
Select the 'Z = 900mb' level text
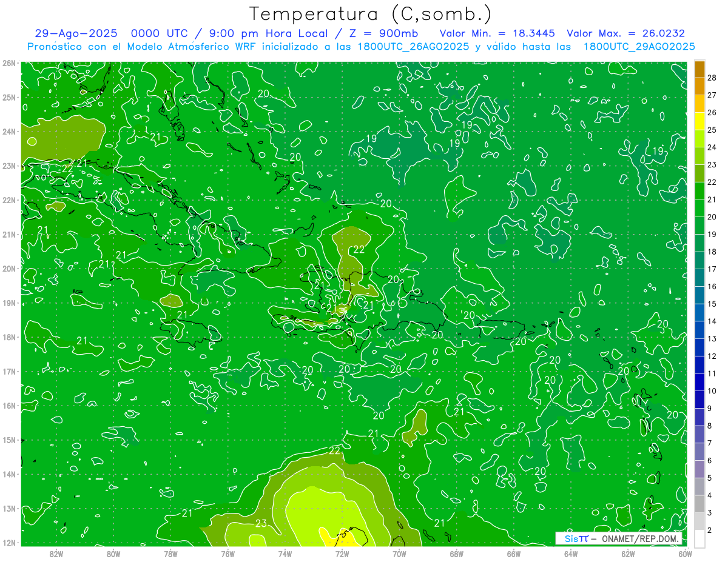(383, 33)
